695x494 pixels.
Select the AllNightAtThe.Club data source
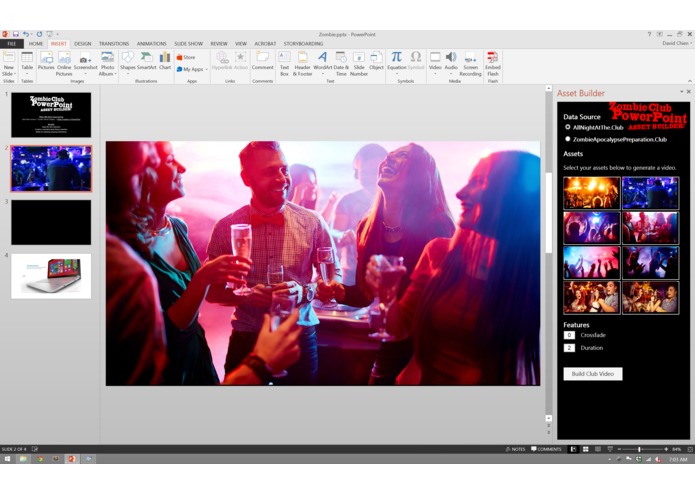coord(568,127)
